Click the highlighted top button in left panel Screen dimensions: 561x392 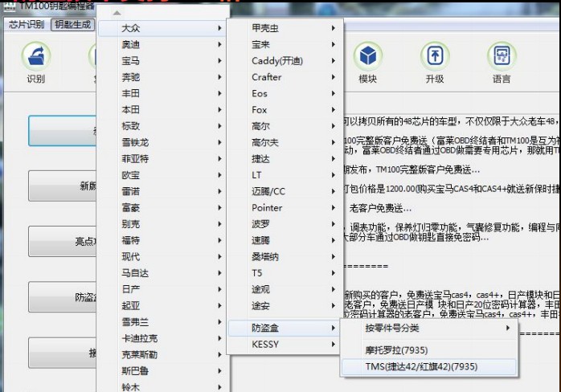click(x=63, y=131)
